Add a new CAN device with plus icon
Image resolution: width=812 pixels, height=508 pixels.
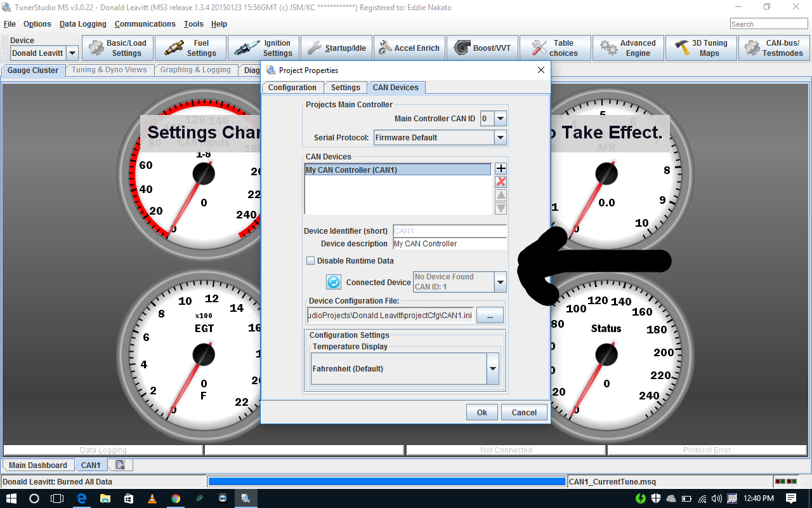[501, 168]
